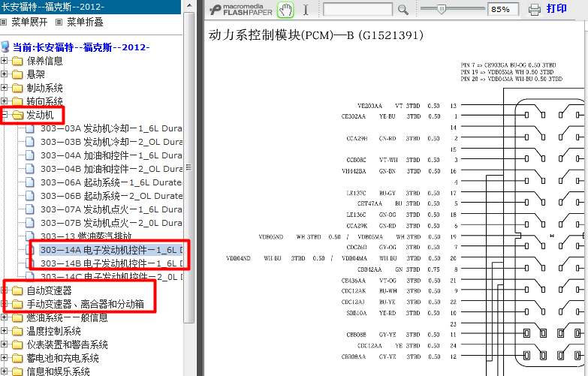The height and width of the screenshot is (376, 588).
Task: Click the search magnifier icon
Action: tap(403, 10)
